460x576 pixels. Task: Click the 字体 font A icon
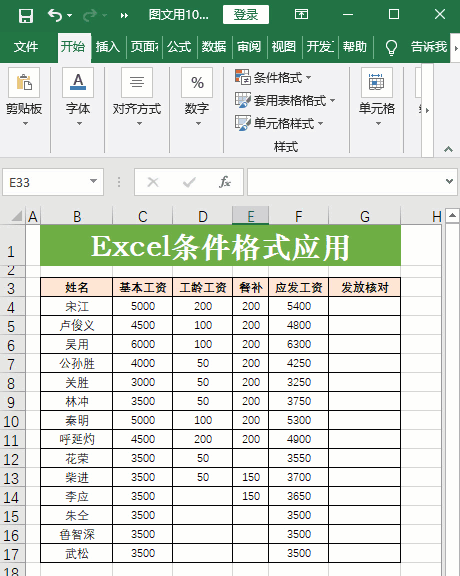78,83
